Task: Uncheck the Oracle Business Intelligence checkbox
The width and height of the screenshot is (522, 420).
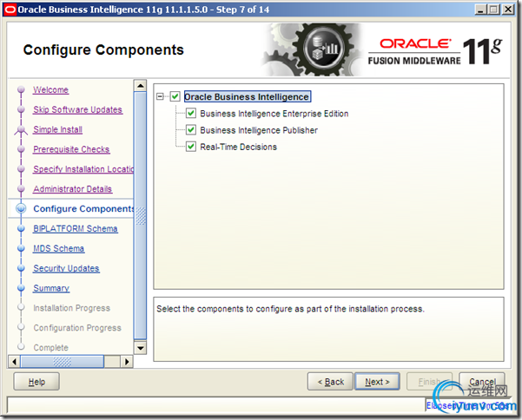Action: pyautogui.click(x=175, y=97)
